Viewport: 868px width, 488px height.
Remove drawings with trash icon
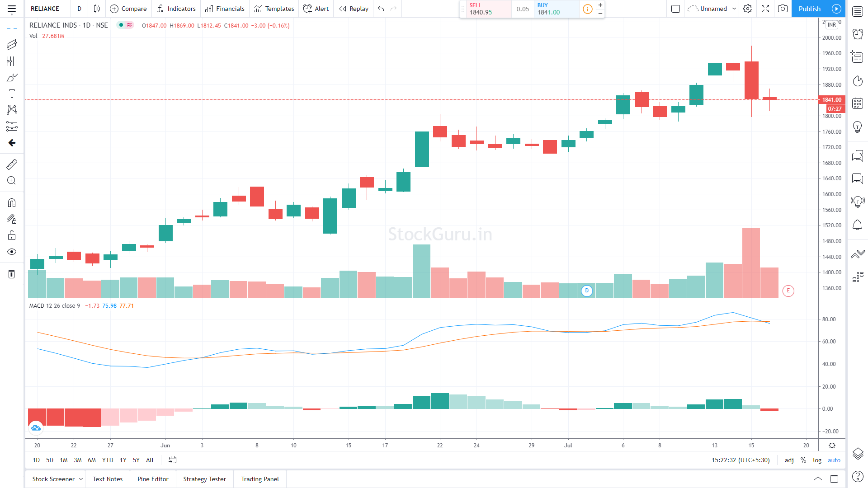(12, 274)
